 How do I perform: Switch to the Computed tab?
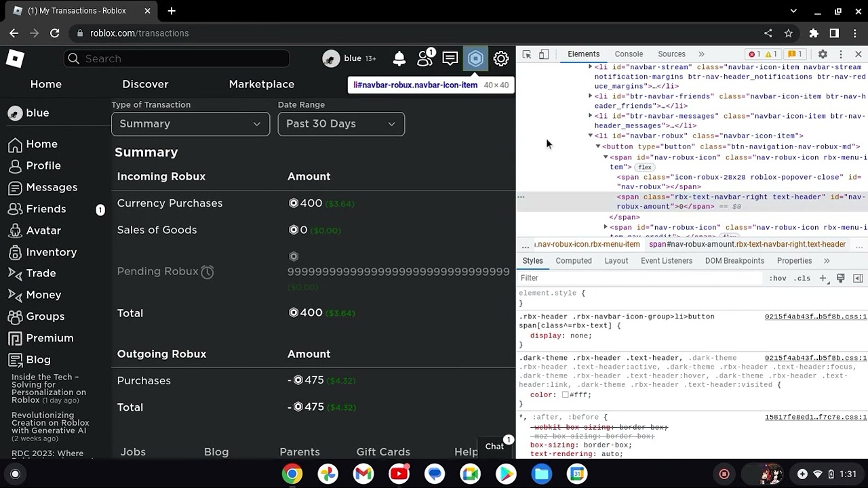(x=574, y=261)
